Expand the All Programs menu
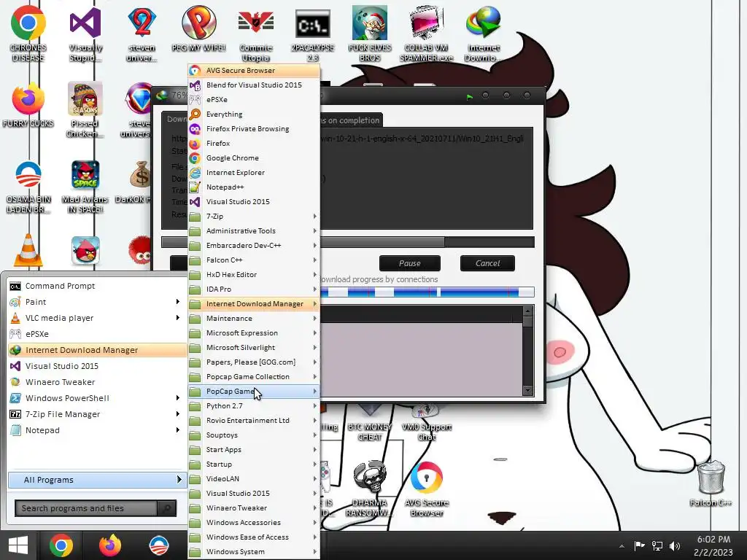 pos(97,480)
